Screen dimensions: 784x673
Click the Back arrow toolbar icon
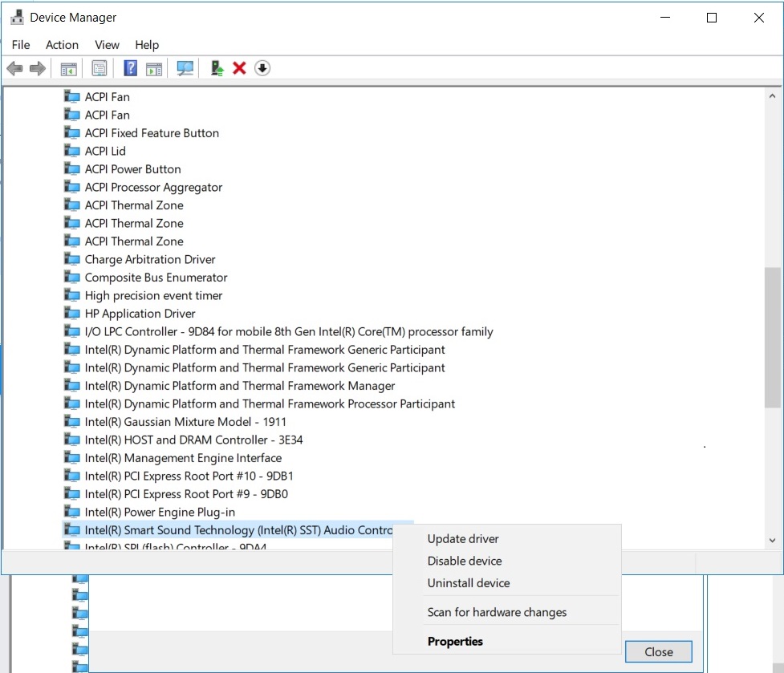(x=15, y=68)
